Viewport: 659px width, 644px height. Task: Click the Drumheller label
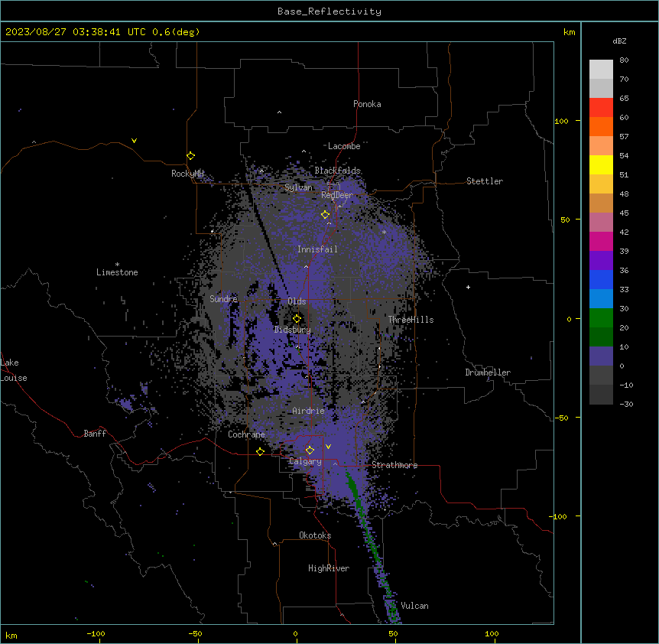488,372
